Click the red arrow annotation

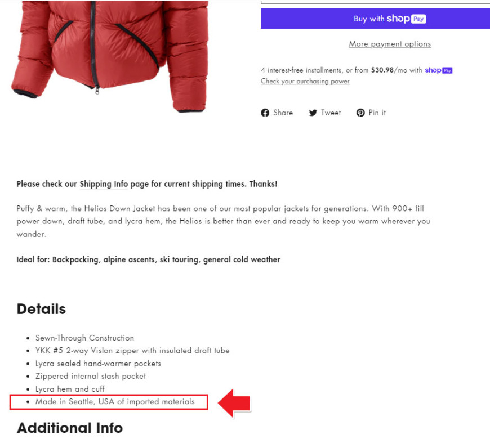(234, 403)
